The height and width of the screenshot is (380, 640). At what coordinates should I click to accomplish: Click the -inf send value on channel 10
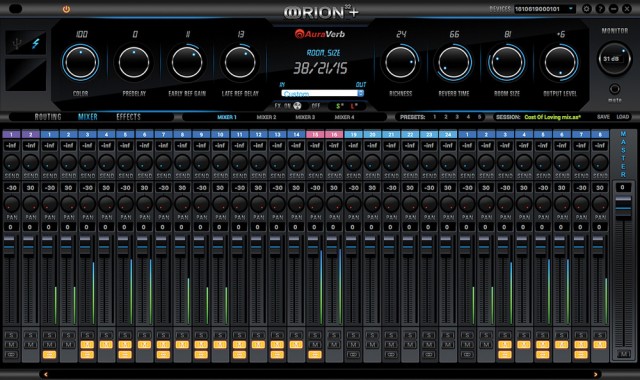pos(220,146)
